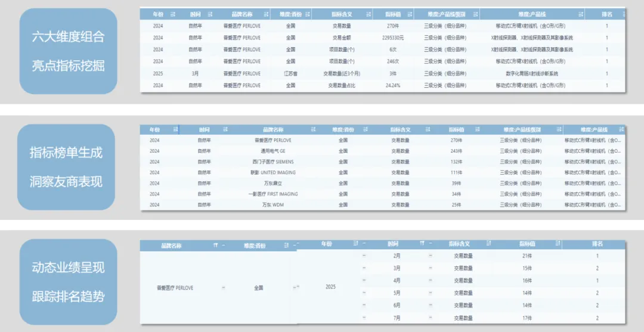Viewport: 644px width, 332px height.
Task: Click the 24.24% value cell
Action: click(393, 86)
